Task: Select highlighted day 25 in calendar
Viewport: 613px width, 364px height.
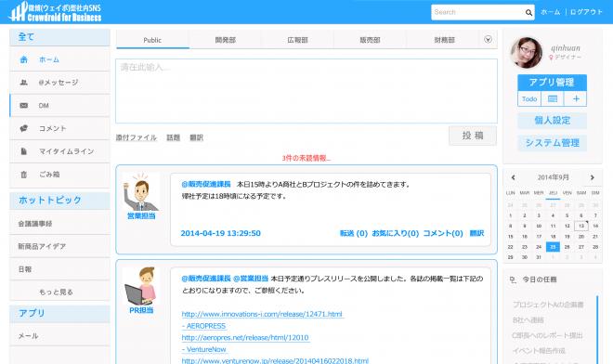Action: (x=553, y=247)
